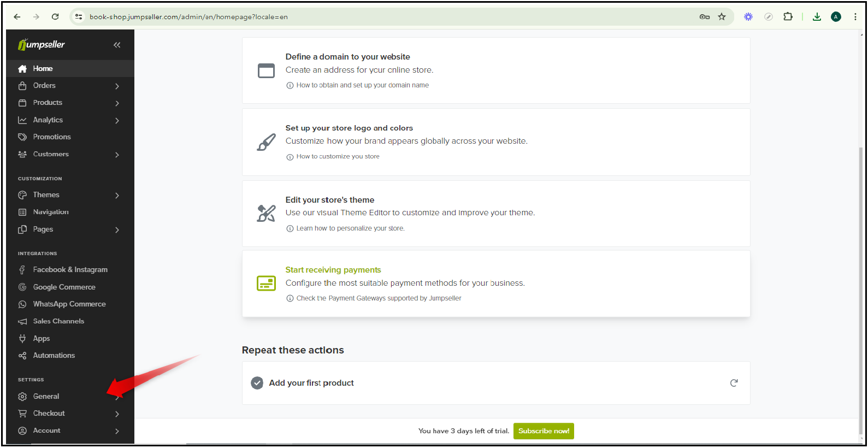Image resolution: width=868 pixels, height=448 pixels.
Task: Open the Sales Channels menu item
Action: pyautogui.click(x=70, y=322)
